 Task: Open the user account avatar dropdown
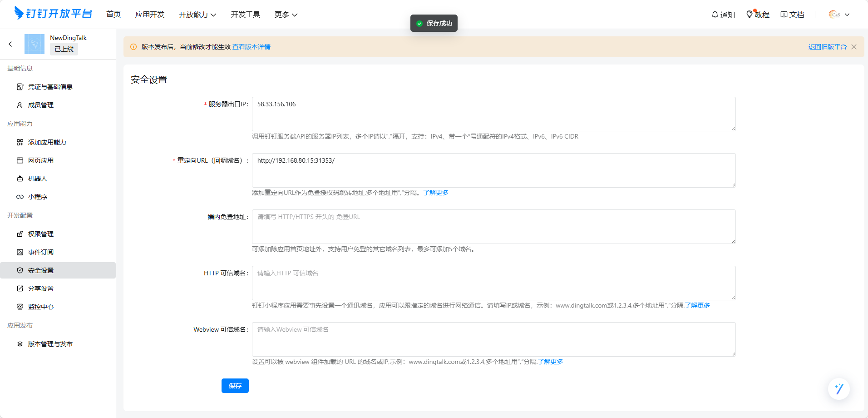tap(839, 15)
